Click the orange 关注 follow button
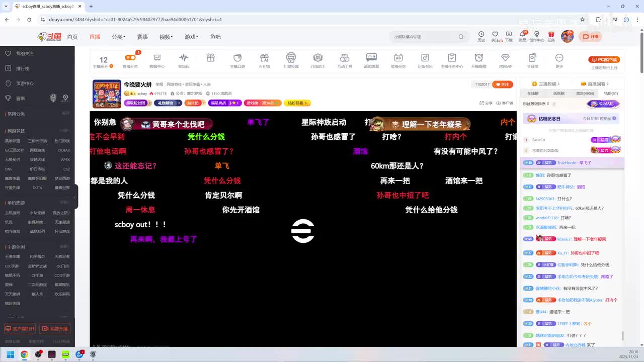The image size is (644, 362). [502, 84]
